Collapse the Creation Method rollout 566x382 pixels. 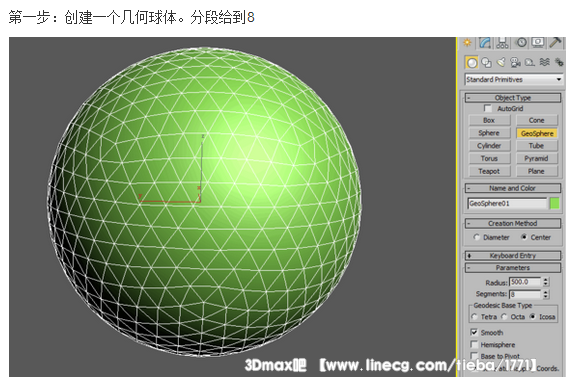513,223
